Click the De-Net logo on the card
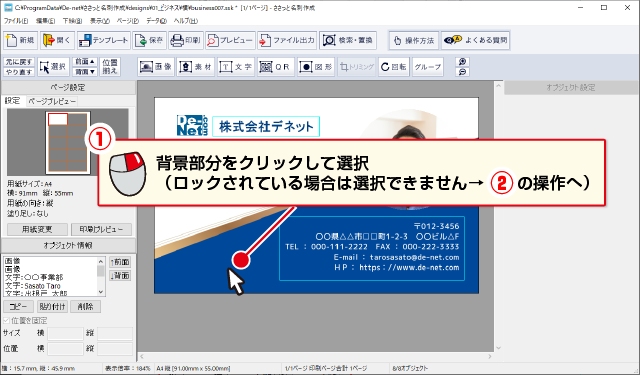 pos(192,126)
